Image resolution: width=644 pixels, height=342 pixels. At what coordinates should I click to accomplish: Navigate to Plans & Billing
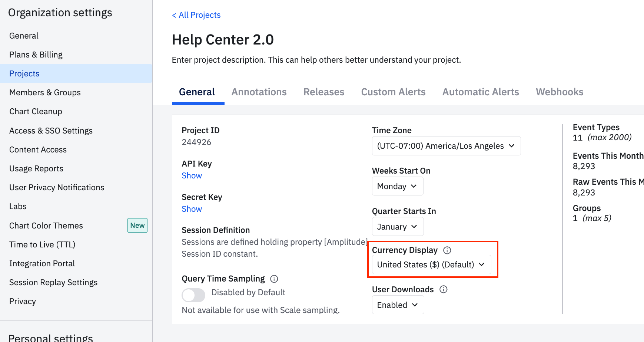tap(36, 55)
